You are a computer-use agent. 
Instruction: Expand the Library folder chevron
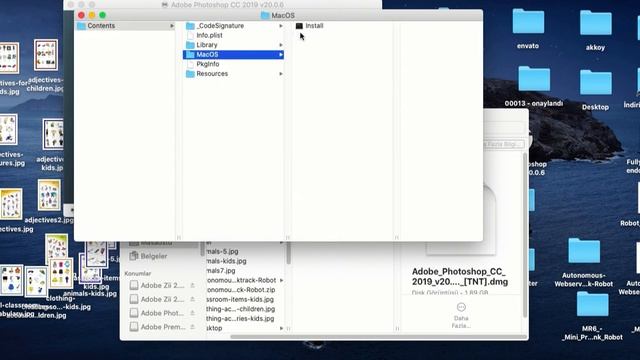pyautogui.click(x=281, y=45)
